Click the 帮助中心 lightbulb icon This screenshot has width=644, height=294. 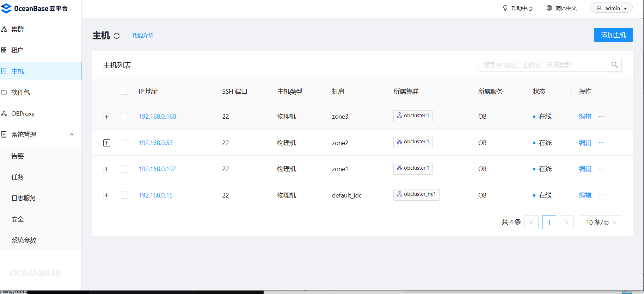coord(505,8)
